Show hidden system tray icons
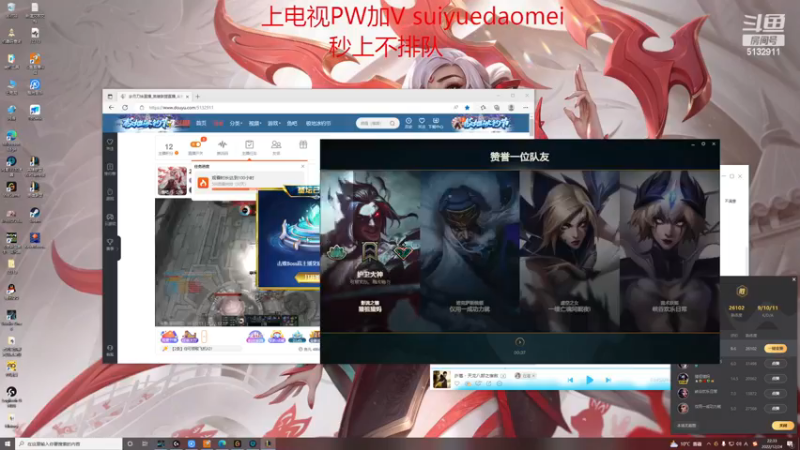The height and width of the screenshot is (450, 800). 708,444
